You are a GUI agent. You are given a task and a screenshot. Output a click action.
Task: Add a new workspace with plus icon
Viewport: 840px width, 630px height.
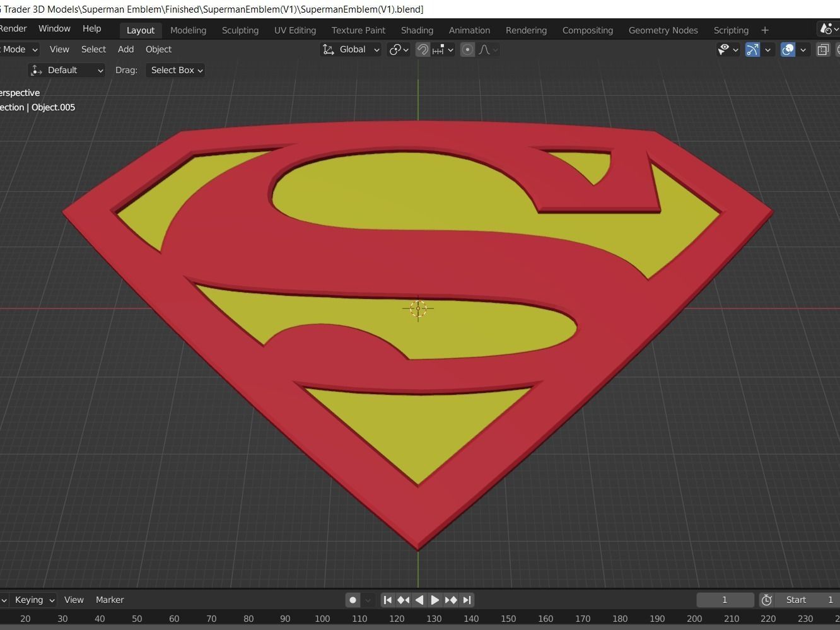click(x=765, y=30)
